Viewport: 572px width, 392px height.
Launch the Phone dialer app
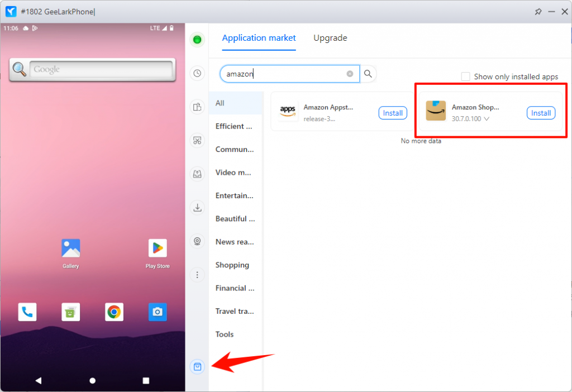coord(27,312)
